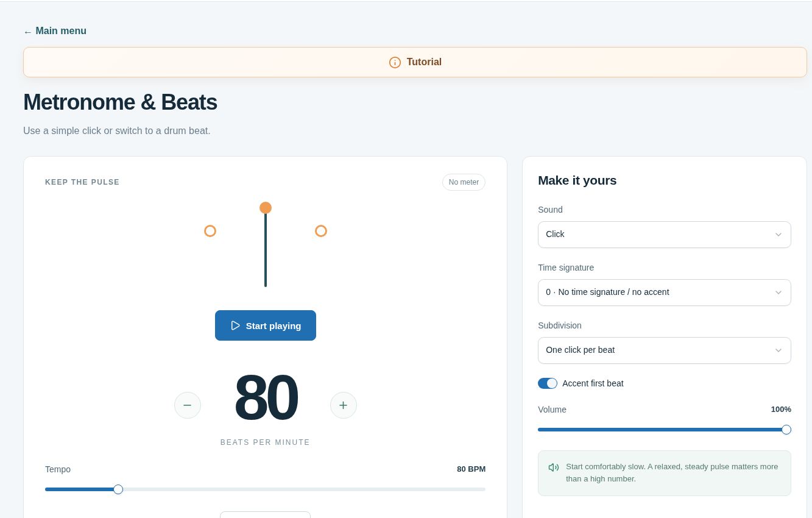Click the No meter badge

pos(464,182)
